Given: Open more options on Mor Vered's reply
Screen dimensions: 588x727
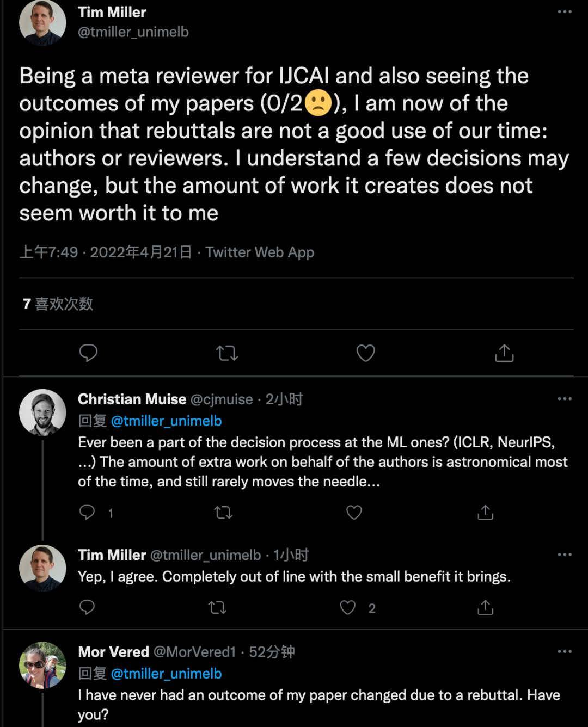Looking at the screenshot, I should (x=565, y=651).
